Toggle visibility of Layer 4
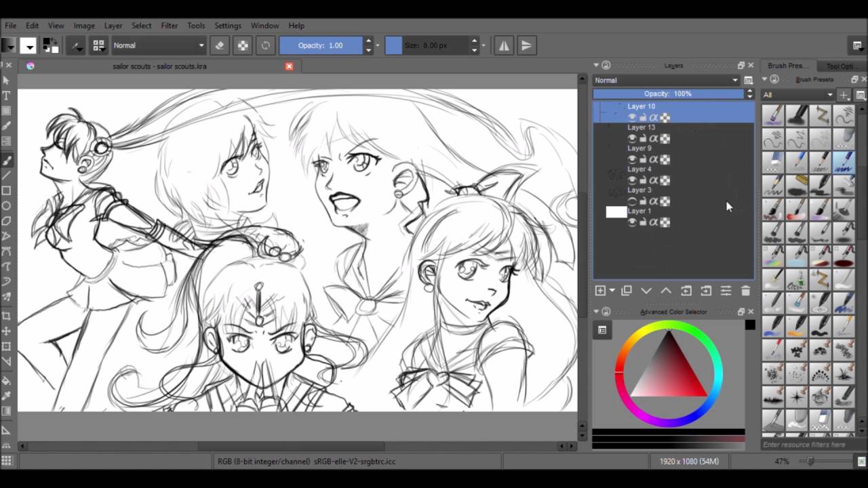Image resolution: width=868 pixels, height=488 pixels. 632,180
